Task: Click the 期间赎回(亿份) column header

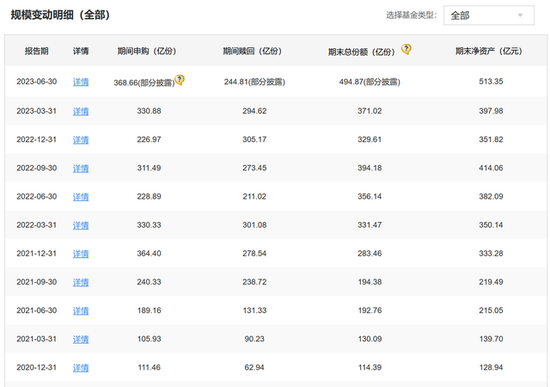Action: [252, 51]
